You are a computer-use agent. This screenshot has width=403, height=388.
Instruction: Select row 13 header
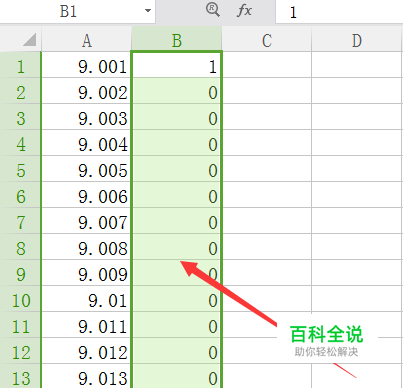coord(20,376)
